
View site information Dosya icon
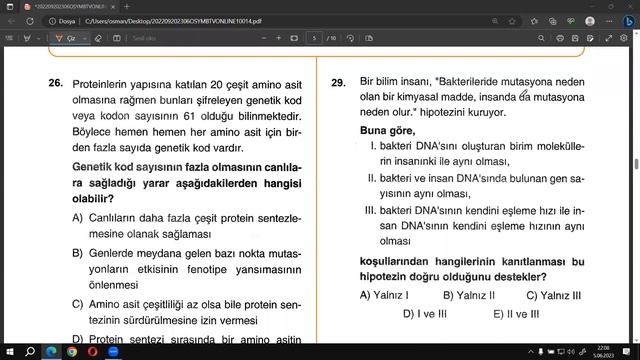pos(62,21)
